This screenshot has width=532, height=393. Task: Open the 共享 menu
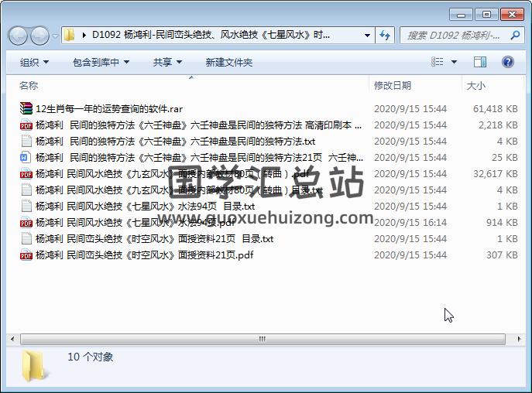(x=167, y=63)
